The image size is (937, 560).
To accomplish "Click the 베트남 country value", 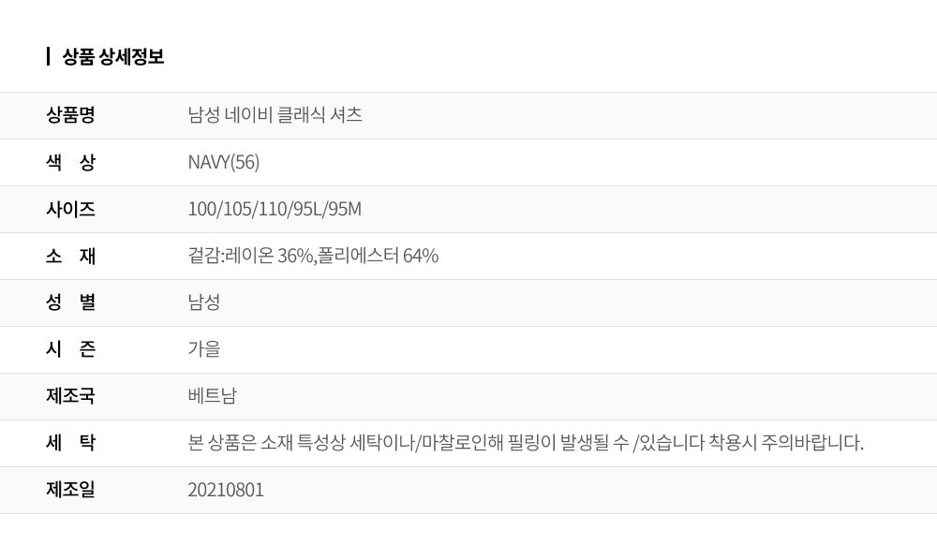I will 213,396.
